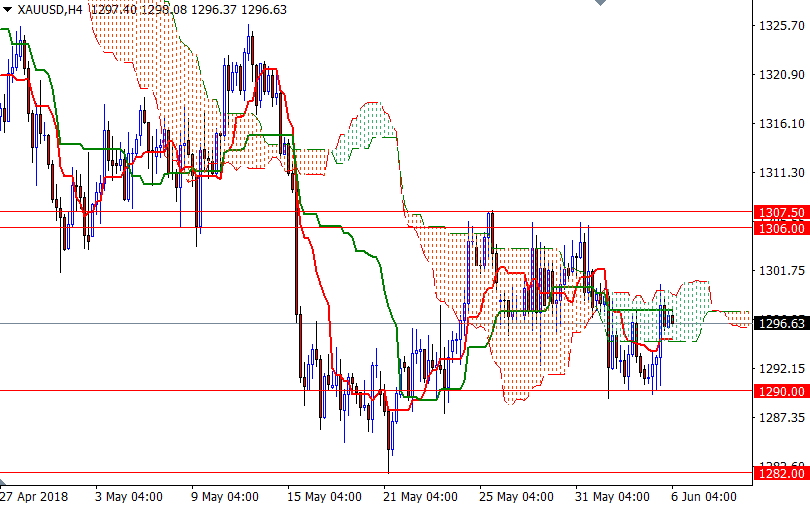The height and width of the screenshot is (505, 810).
Task: Click the 1290.00 red price level label
Action: [782, 391]
